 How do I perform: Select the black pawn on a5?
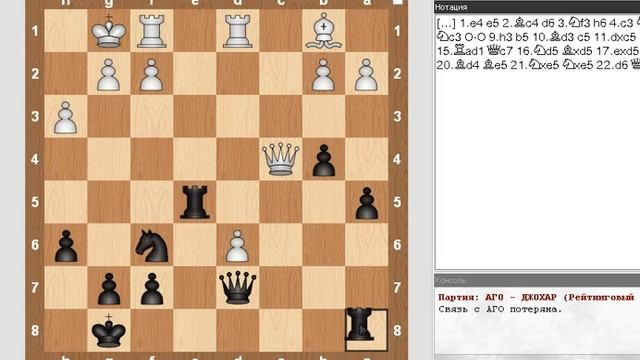point(367,203)
